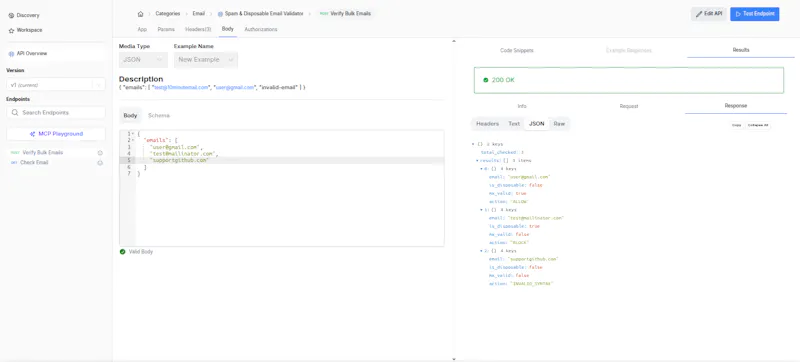Select the Body sub-tab above the editor
The width and height of the screenshot is (800, 362).
[131, 116]
